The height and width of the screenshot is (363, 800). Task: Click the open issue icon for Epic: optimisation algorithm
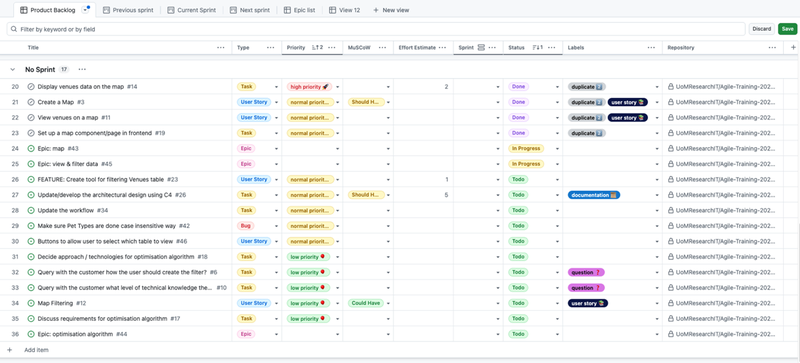coord(31,334)
